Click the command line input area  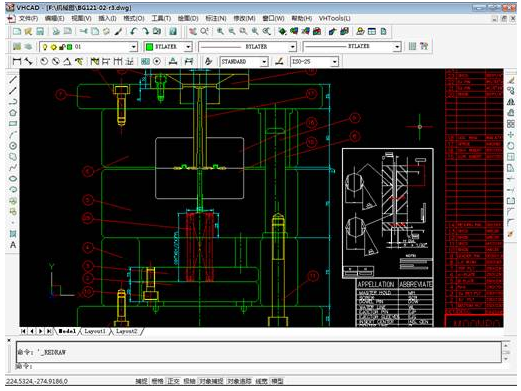coord(259,366)
